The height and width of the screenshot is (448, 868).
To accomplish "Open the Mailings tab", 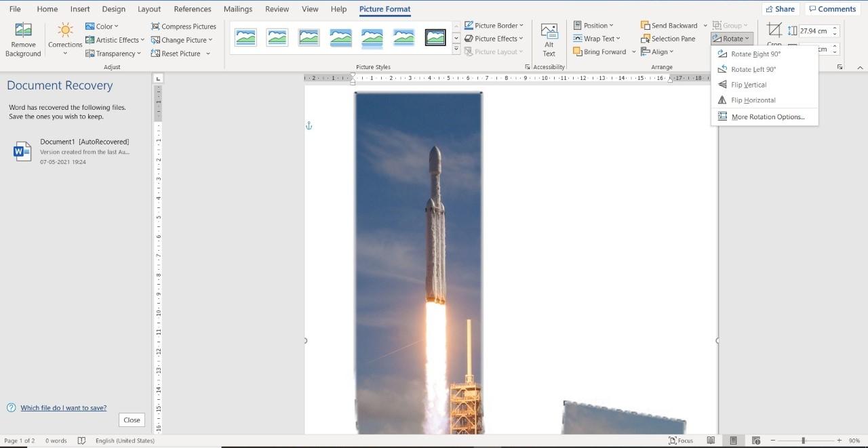I will (238, 9).
